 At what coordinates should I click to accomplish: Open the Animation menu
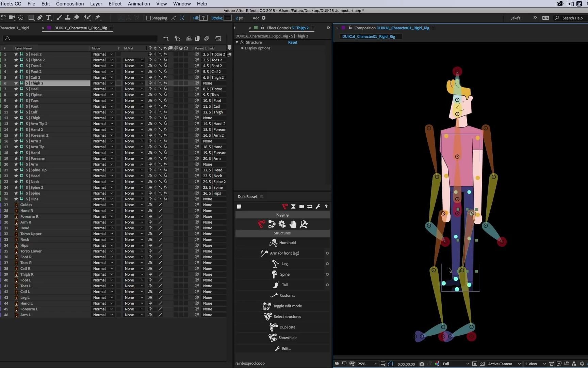point(138,4)
